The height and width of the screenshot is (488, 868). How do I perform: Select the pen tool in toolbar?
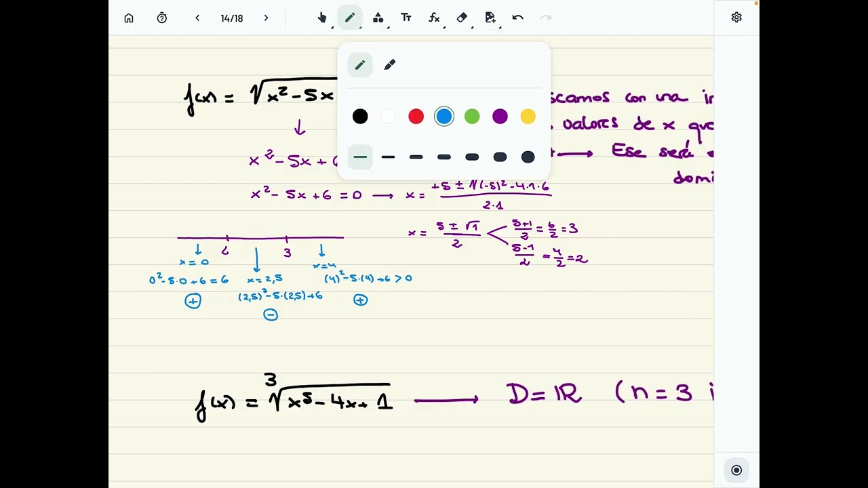pyautogui.click(x=350, y=18)
